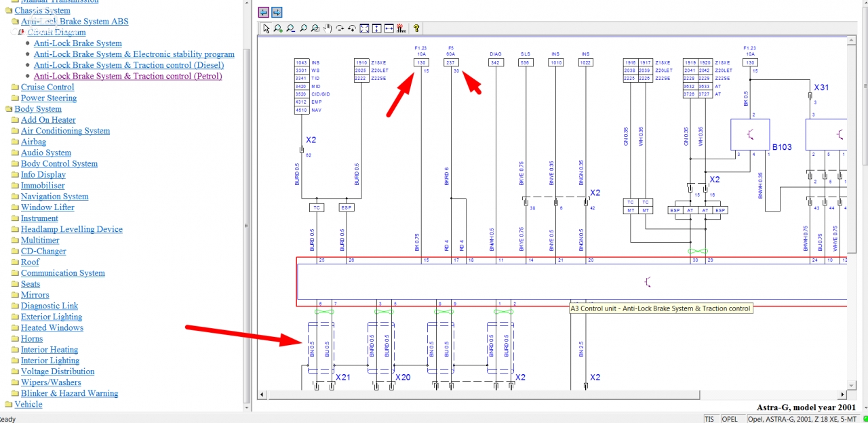Image resolution: width=868 pixels, height=423 pixels.
Task: Open the Communication System link
Action: pyautogui.click(x=63, y=273)
